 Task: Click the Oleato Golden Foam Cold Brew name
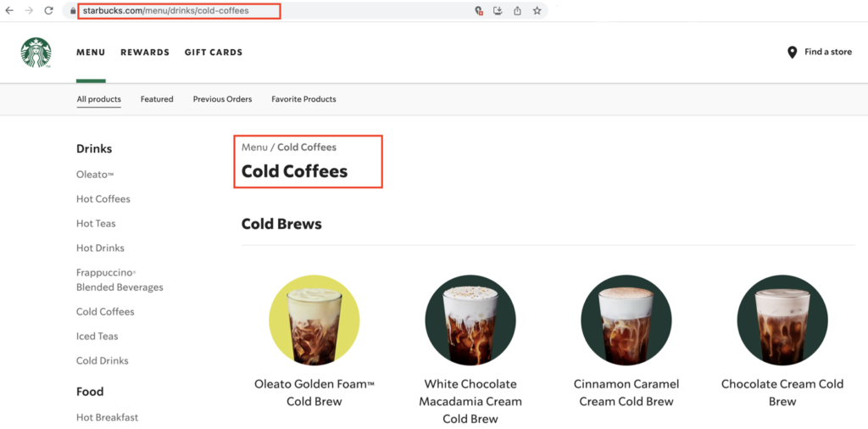314,393
